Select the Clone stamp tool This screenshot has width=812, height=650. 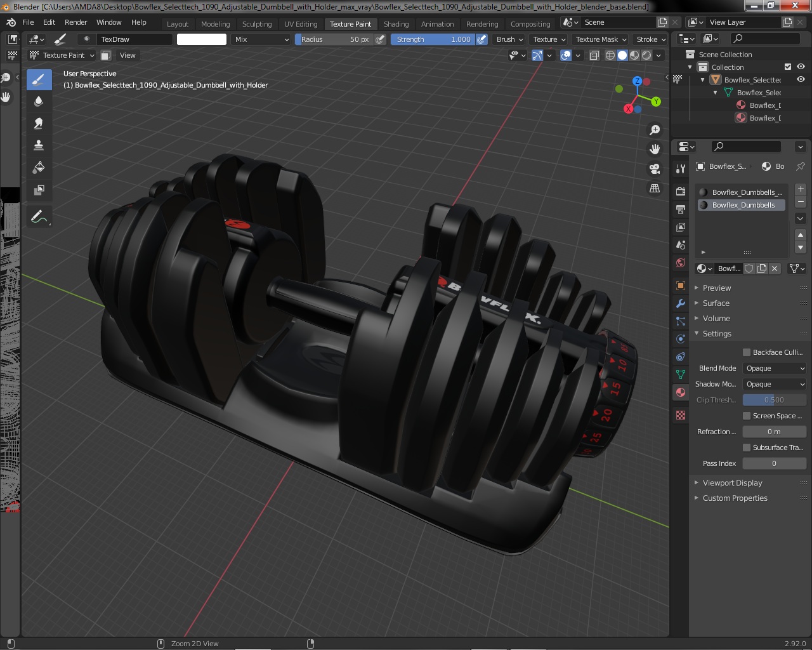coord(39,145)
